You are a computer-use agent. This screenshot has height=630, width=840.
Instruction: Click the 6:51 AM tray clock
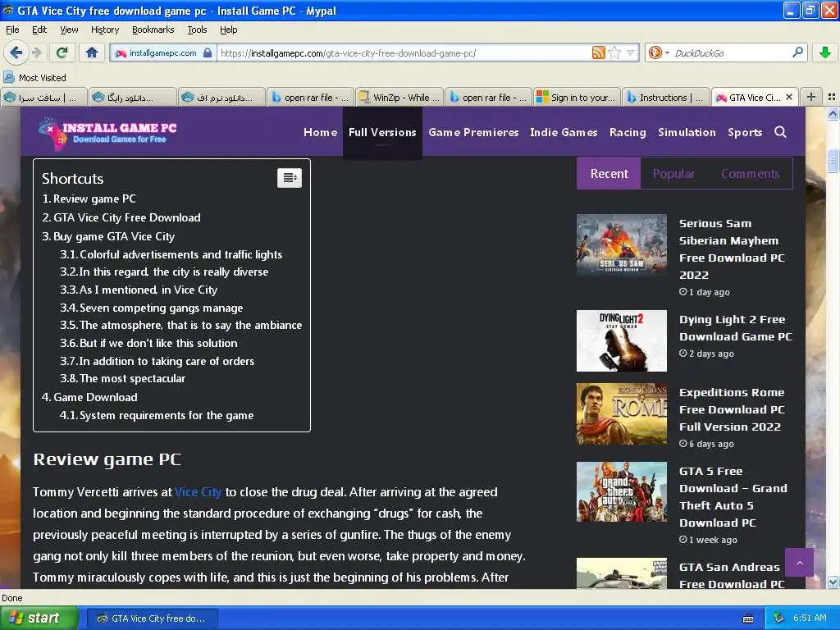click(x=810, y=618)
